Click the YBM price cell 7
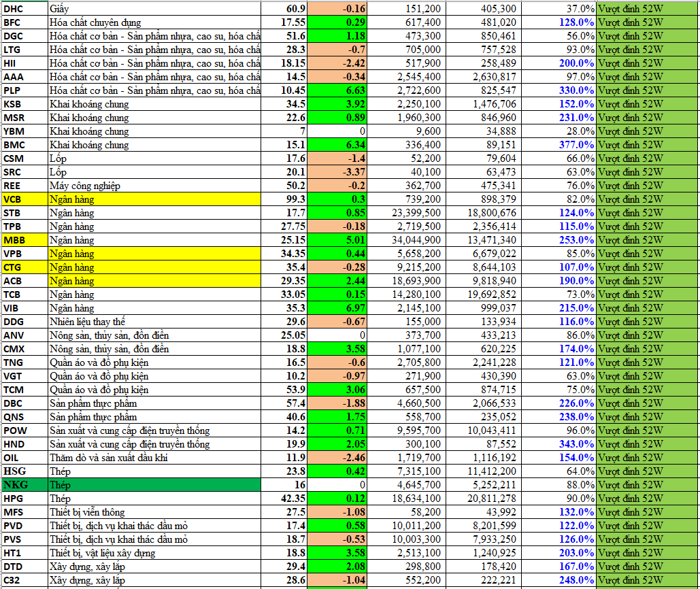Screen dimensions: 700x589 click(286, 131)
